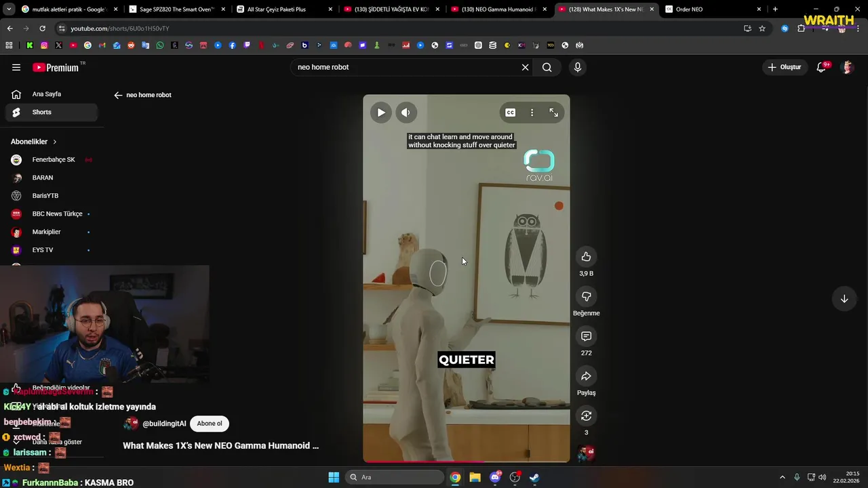Clear the 'neo home robot' search text
The width and height of the screenshot is (868, 488).
[525, 67]
